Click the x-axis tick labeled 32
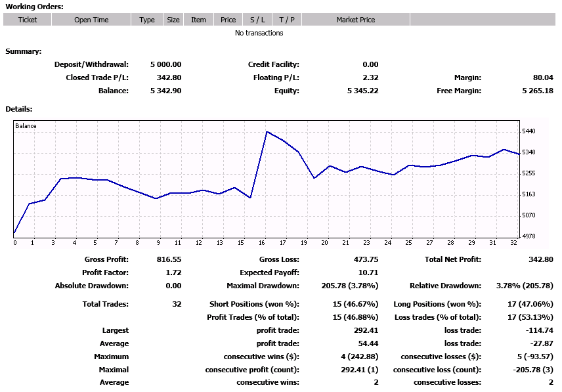Screen dimensions: 562x392 [513, 243]
